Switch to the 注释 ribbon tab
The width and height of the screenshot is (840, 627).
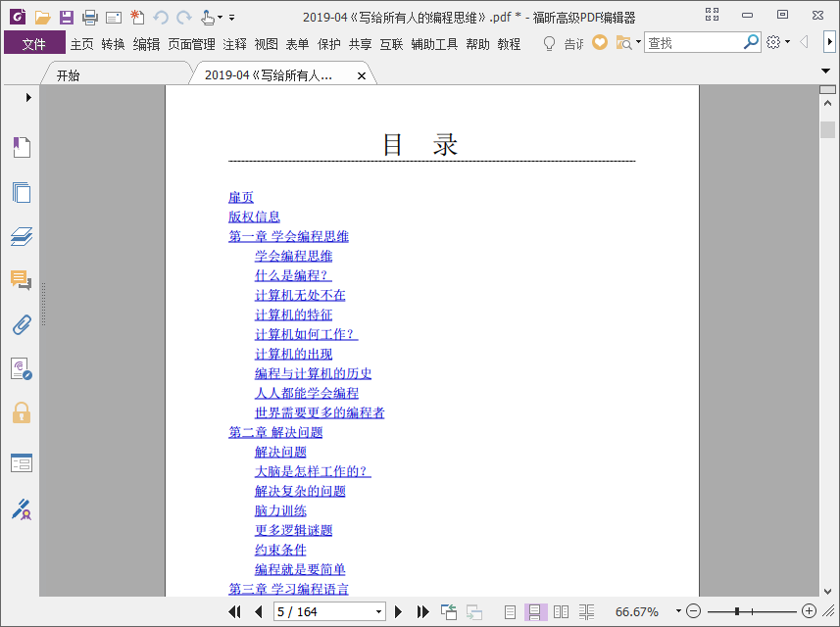tap(234, 44)
